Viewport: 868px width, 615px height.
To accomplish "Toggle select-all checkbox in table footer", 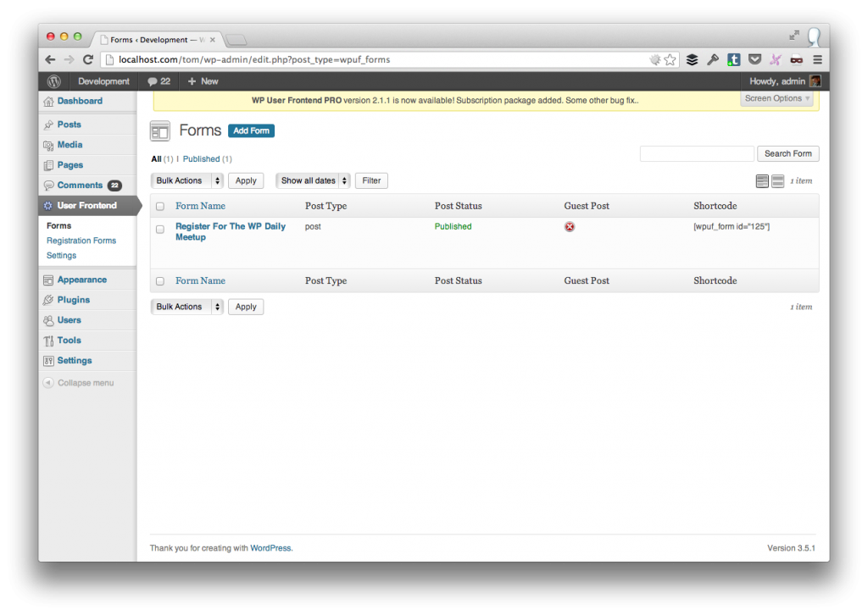I will 160,281.
